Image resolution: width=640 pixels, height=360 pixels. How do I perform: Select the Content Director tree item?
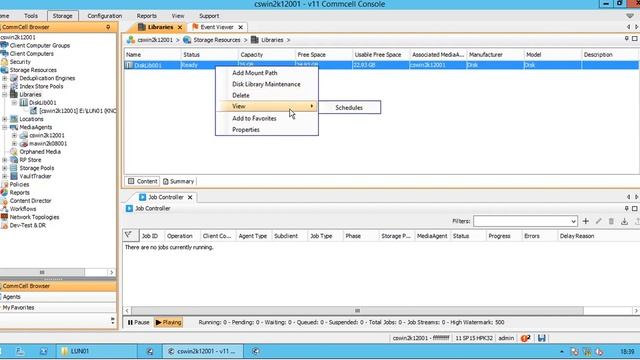30,200
